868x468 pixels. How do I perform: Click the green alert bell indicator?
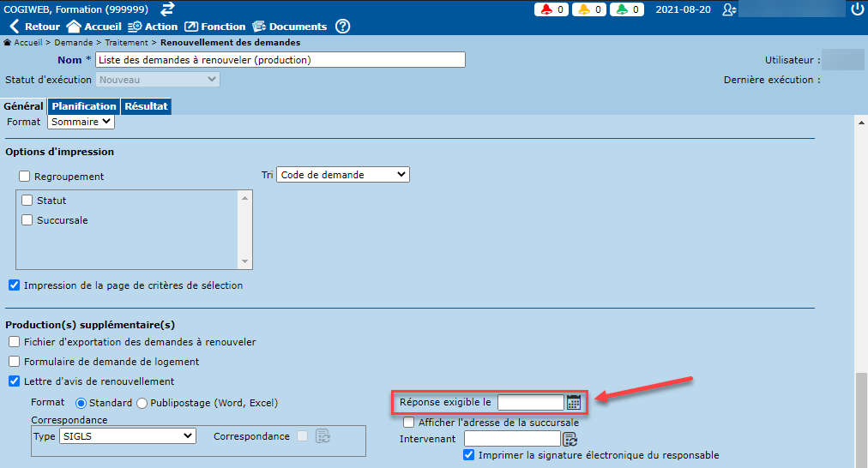click(627, 9)
